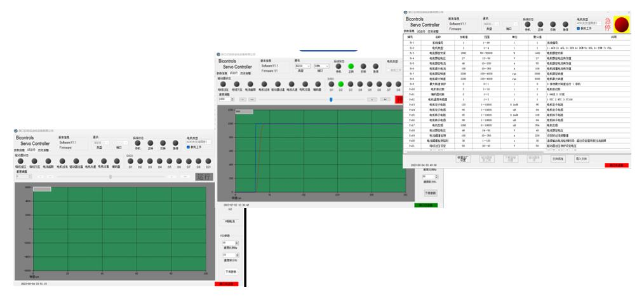
Task: Click D5 indicator in the step-response graph window
Action: pyautogui.click(x=370, y=84)
